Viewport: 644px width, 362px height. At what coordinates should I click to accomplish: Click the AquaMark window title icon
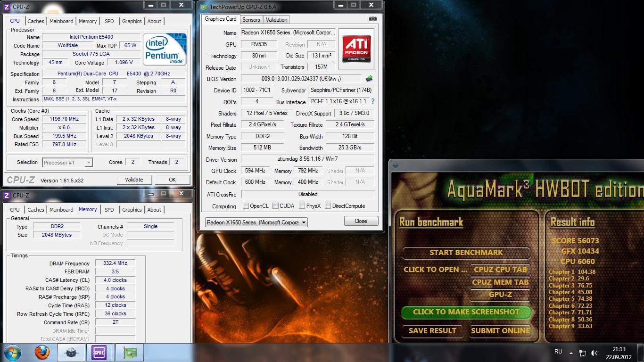(x=396, y=165)
